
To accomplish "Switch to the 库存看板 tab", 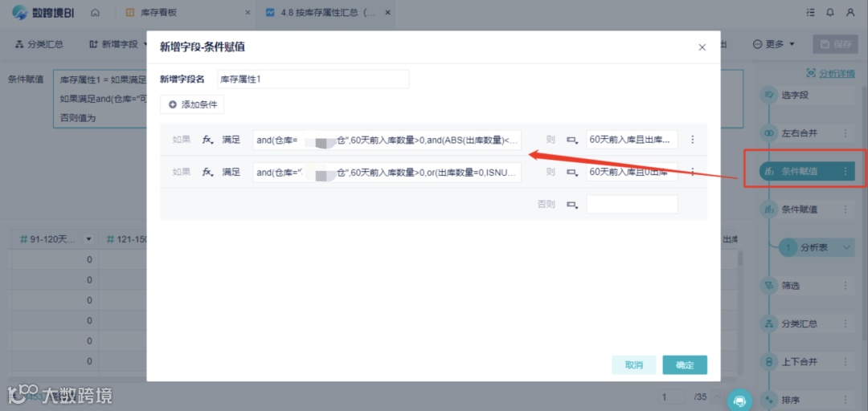I will tap(158, 13).
